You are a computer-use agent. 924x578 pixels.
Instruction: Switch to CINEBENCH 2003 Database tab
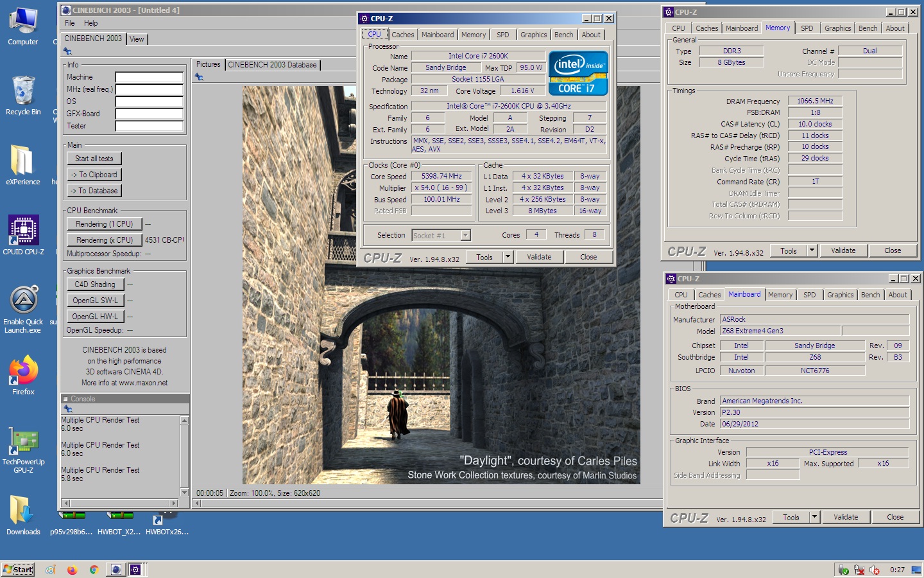pyautogui.click(x=273, y=65)
